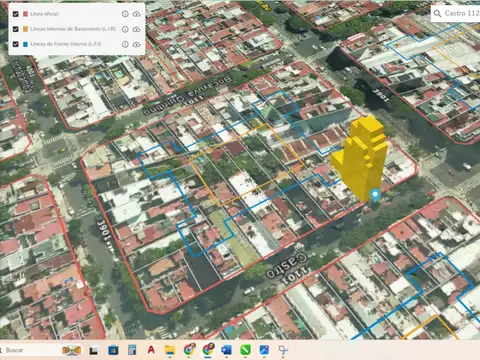Click the Líneas Internas de Basamento label
The image size is (480, 360).
point(73,29)
